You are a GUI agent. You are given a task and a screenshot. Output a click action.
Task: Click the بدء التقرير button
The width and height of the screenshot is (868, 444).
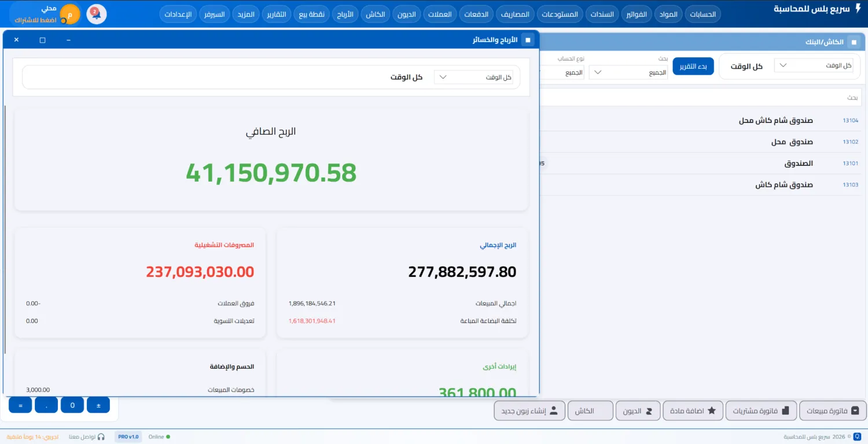(x=693, y=66)
